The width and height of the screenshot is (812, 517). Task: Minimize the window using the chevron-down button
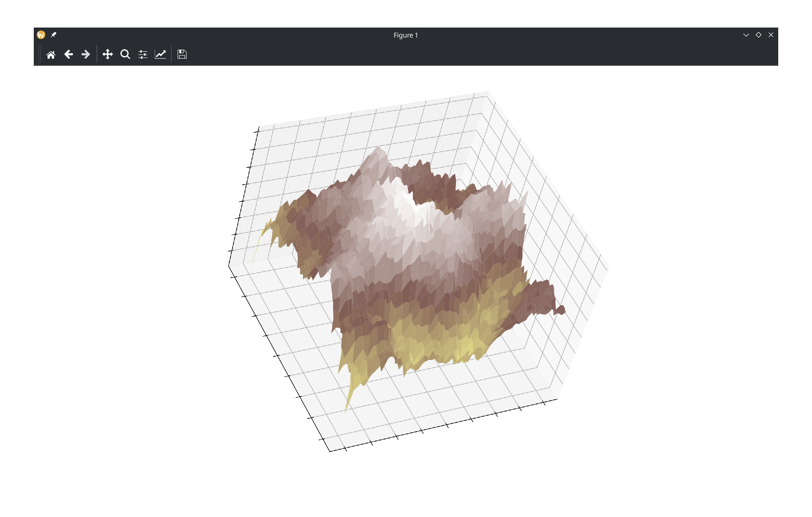[x=746, y=35]
